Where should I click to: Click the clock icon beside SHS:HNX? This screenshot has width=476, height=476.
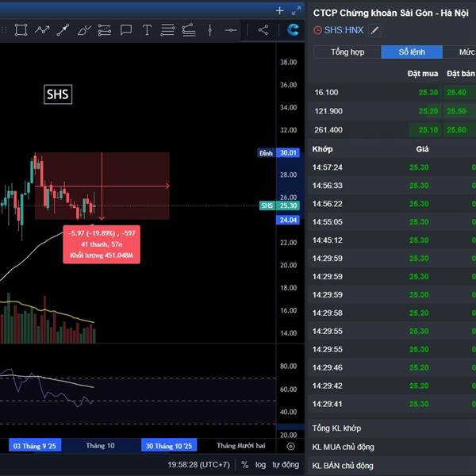[317, 30]
